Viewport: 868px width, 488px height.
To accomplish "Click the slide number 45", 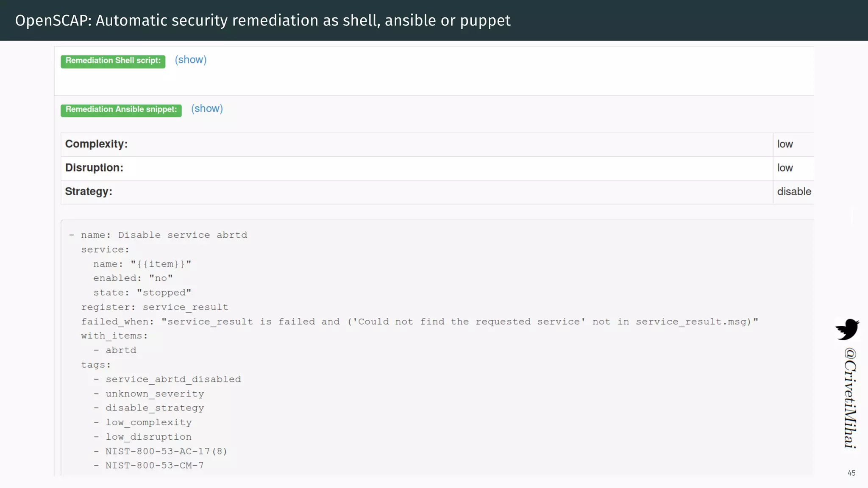I will tap(851, 473).
